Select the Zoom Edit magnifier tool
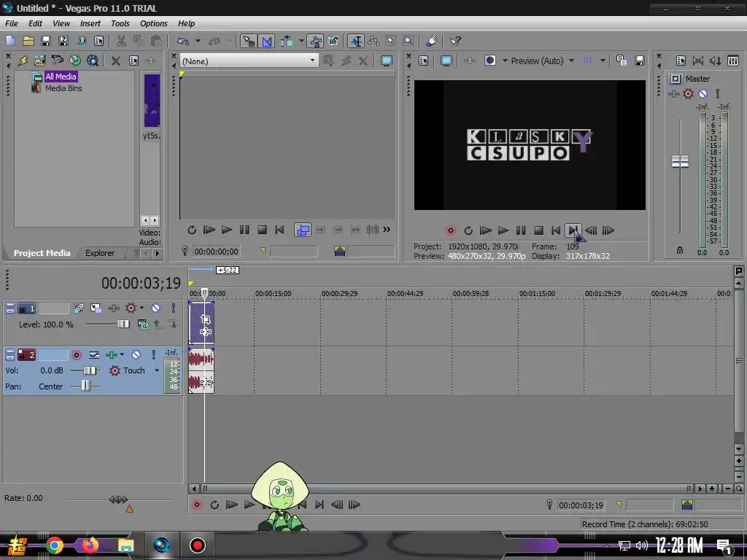 pos(409,41)
